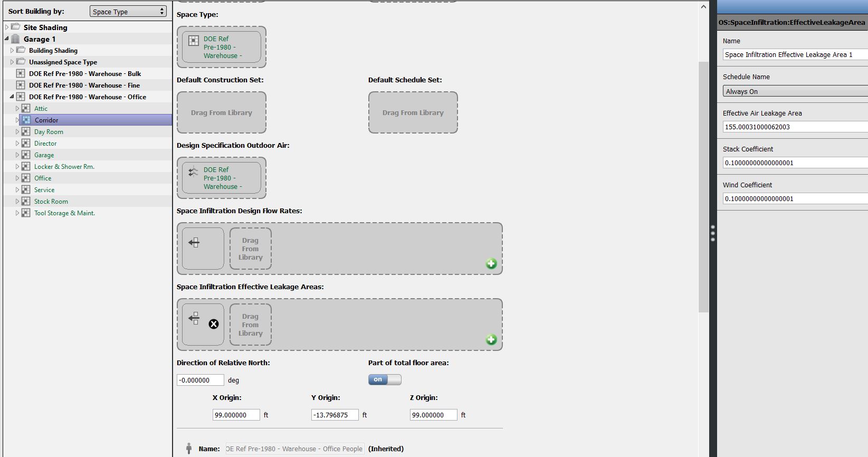Click the People definition person icon
The image size is (868, 457).
(x=189, y=449)
